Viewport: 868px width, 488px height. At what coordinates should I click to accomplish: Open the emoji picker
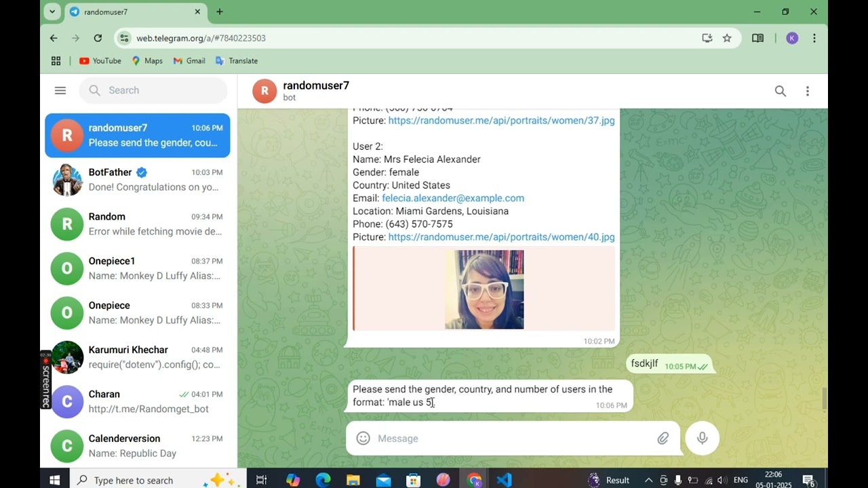point(363,439)
